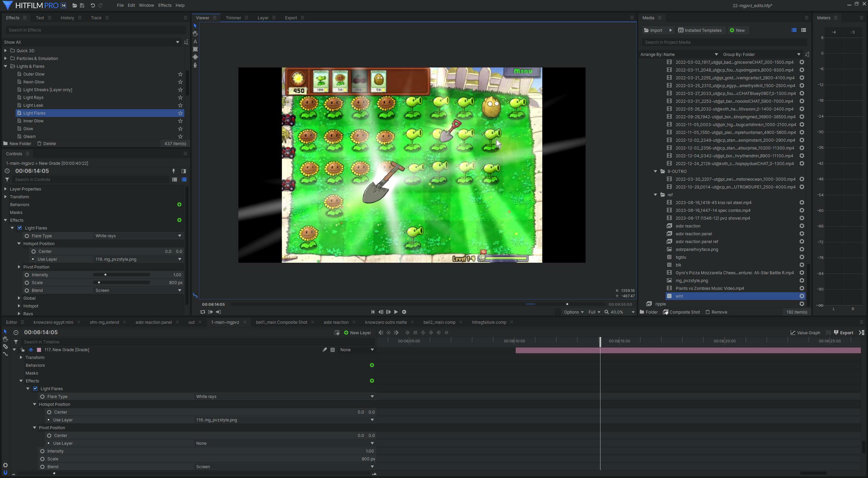Screen dimensions: 868x478
Task: Click the Media panel sort order icon
Action: tap(807, 55)
